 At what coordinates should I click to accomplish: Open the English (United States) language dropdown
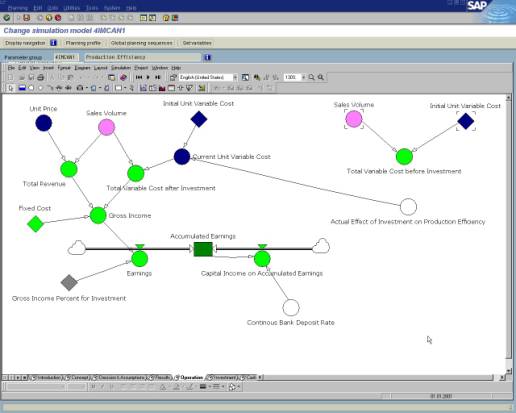pos(235,77)
